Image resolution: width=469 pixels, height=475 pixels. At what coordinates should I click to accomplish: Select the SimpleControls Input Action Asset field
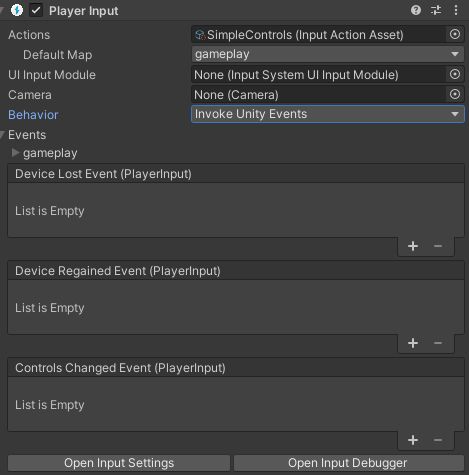319,35
